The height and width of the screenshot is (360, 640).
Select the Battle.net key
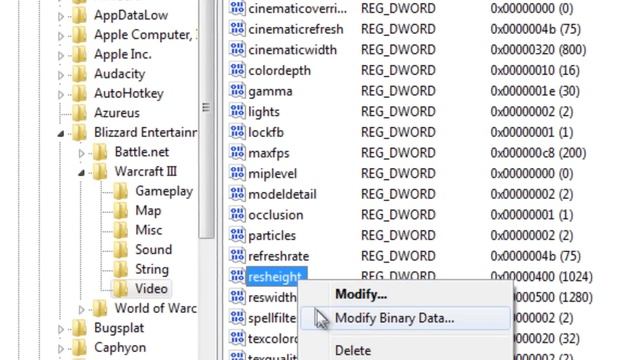tap(142, 152)
